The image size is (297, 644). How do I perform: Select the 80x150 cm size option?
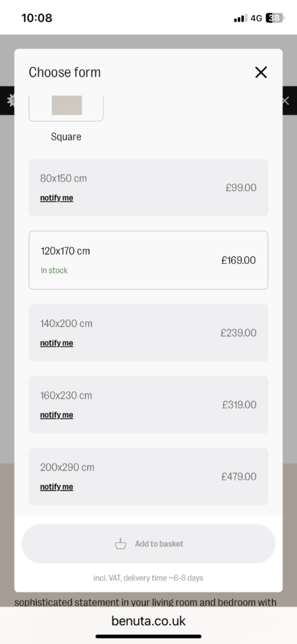click(x=148, y=187)
